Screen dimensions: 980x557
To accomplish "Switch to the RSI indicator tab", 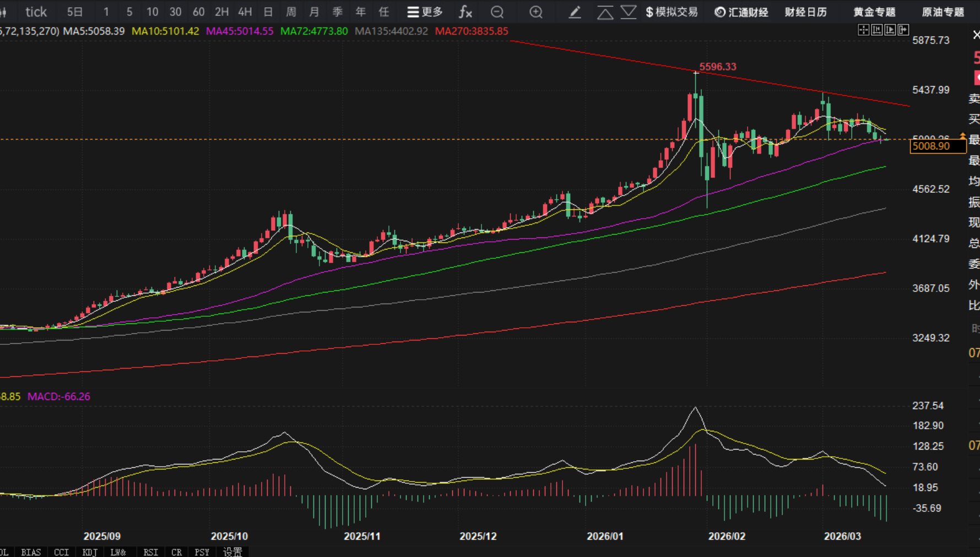I will pyautogui.click(x=150, y=551).
